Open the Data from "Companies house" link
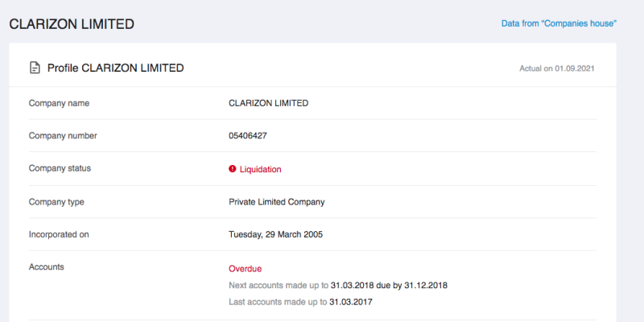The width and height of the screenshot is (644, 322). point(559,24)
